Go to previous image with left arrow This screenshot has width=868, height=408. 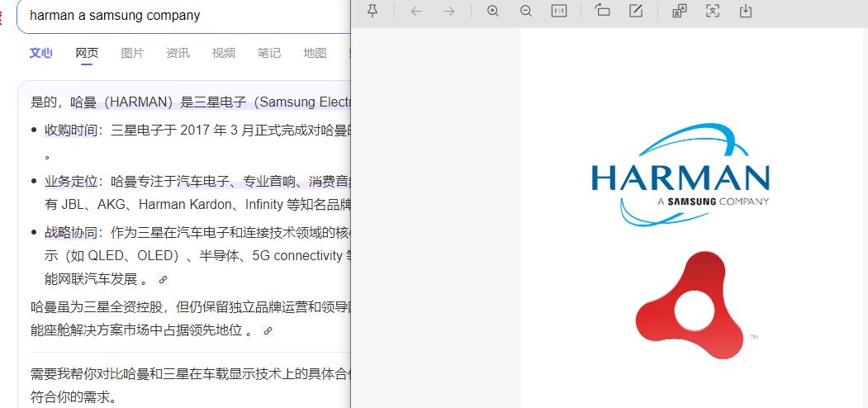pyautogui.click(x=415, y=11)
